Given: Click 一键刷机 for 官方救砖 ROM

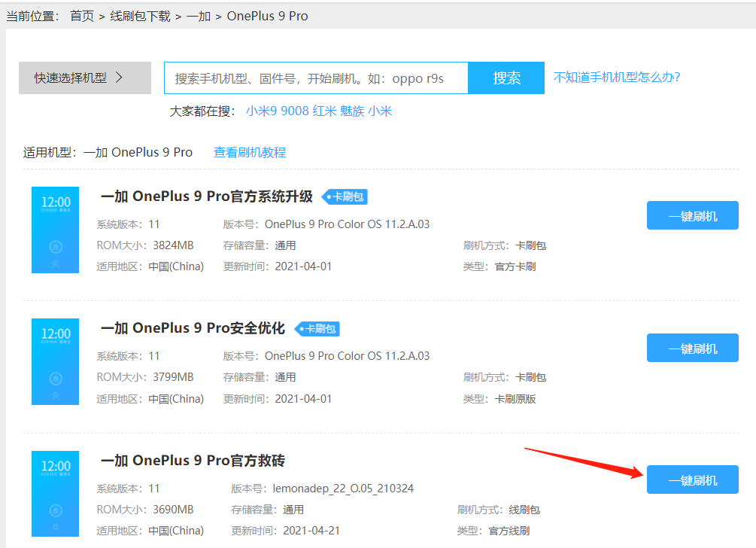Looking at the screenshot, I should pyautogui.click(x=692, y=479).
